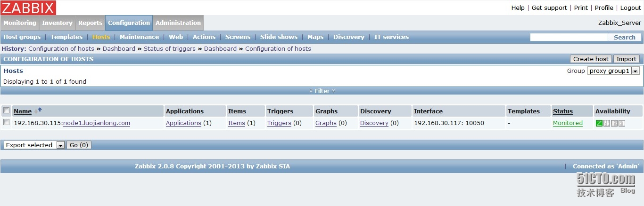Click the Import button

point(627,59)
